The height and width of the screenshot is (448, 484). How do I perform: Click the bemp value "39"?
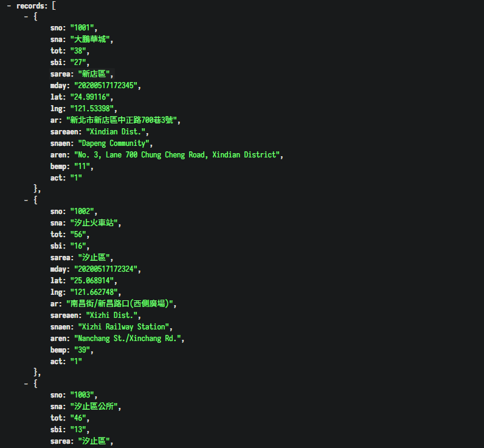(x=82, y=350)
